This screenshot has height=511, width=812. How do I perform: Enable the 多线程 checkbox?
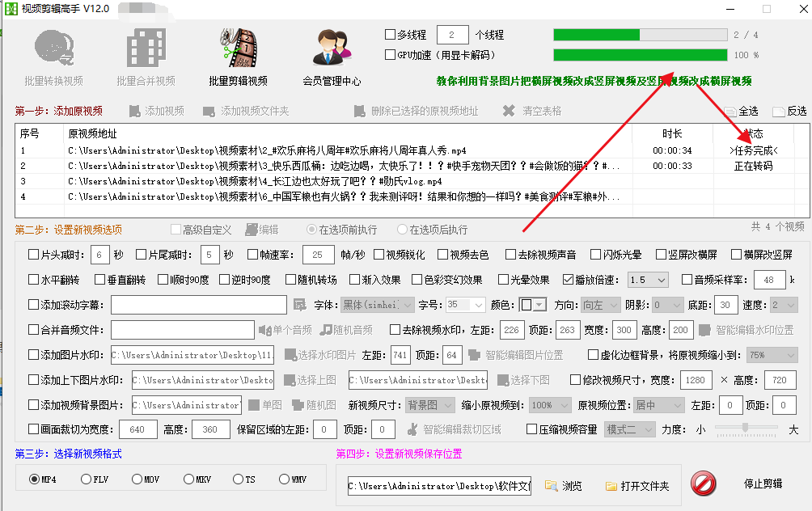click(391, 35)
